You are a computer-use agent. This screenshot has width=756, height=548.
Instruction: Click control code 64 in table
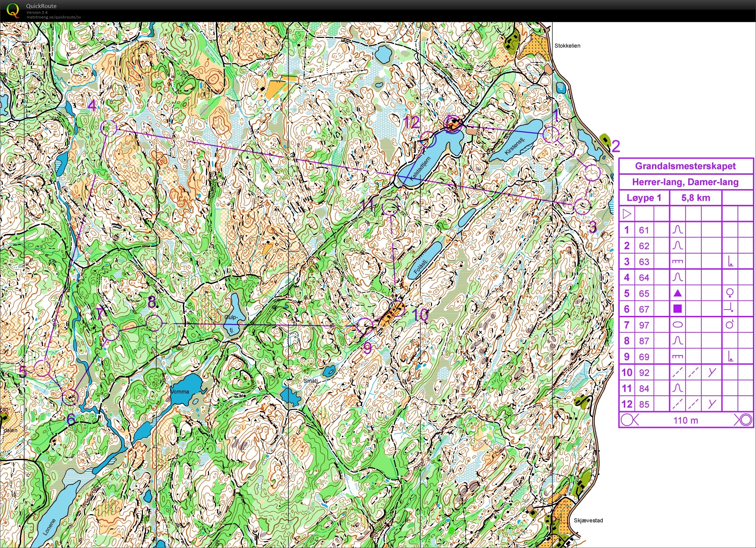point(644,278)
